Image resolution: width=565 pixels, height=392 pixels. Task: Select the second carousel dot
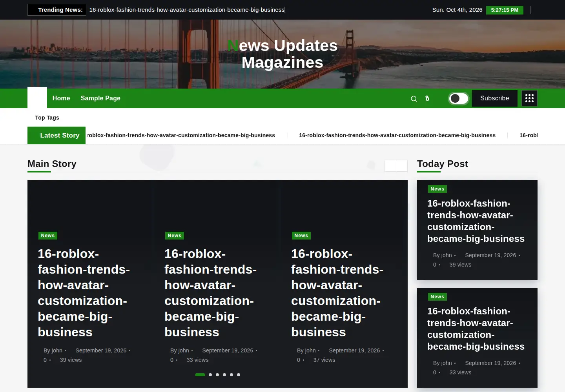[x=210, y=375]
